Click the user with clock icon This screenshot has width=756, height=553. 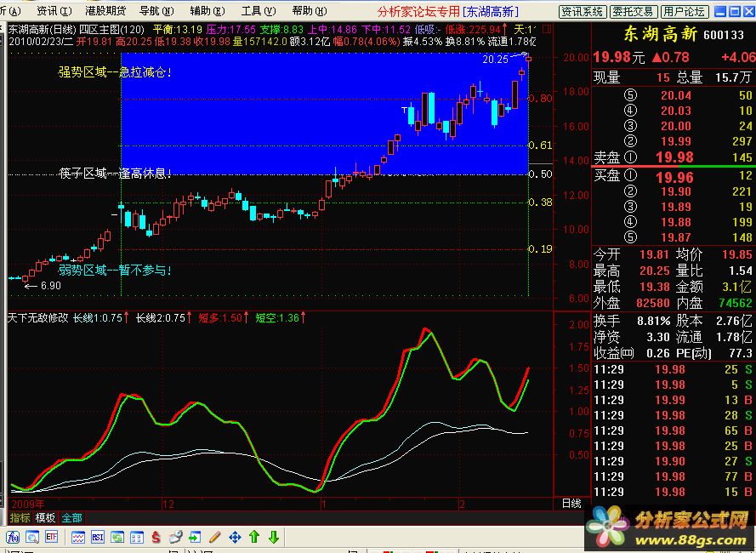click(175, 537)
